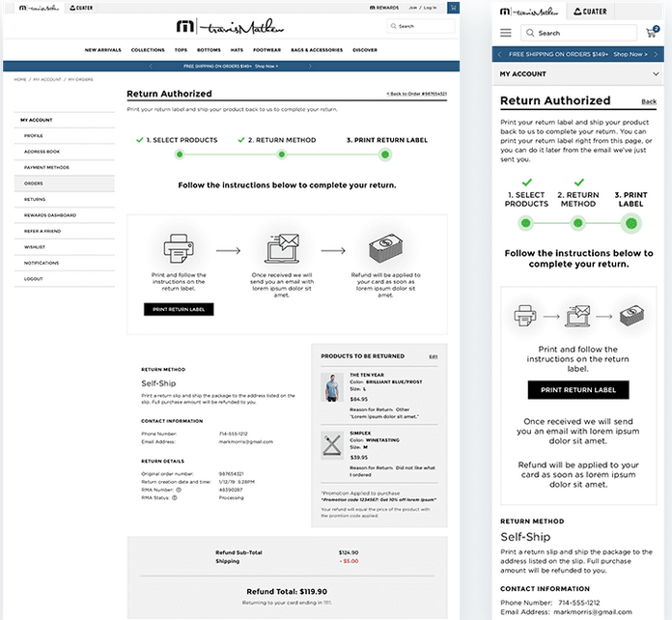Click the mobile Print Return Label button
Screen dimensions: 672x620
[x=578, y=390]
